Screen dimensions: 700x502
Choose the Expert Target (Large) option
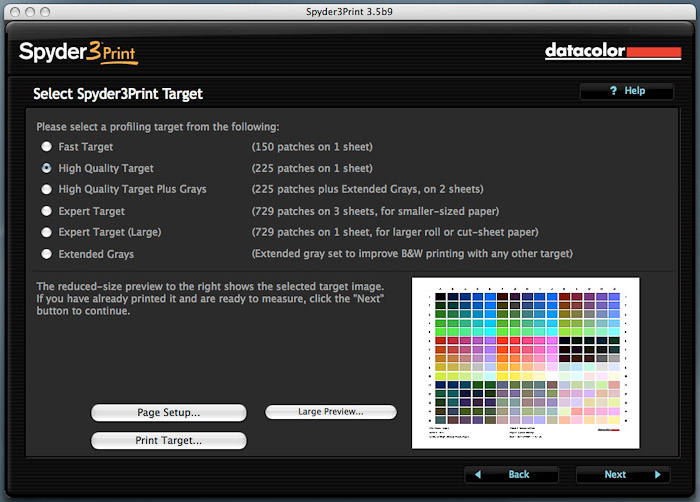coord(47,233)
